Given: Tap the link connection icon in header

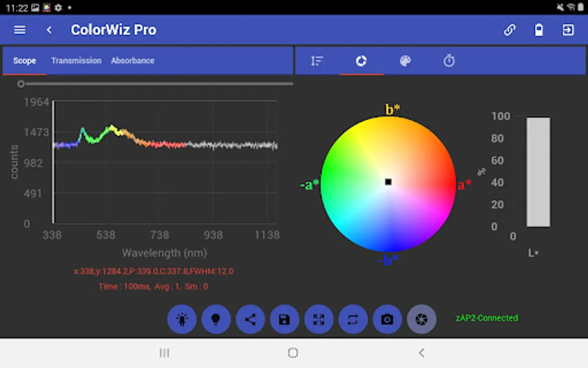Looking at the screenshot, I should (x=510, y=30).
